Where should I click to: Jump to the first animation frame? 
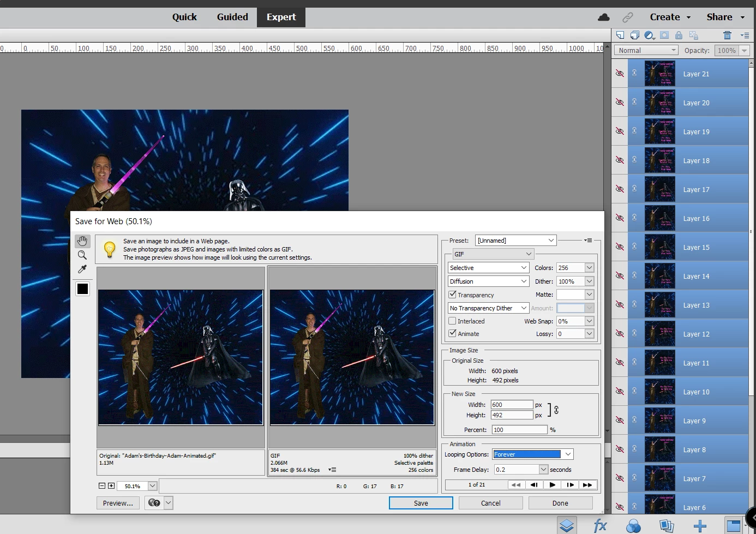click(516, 484)
